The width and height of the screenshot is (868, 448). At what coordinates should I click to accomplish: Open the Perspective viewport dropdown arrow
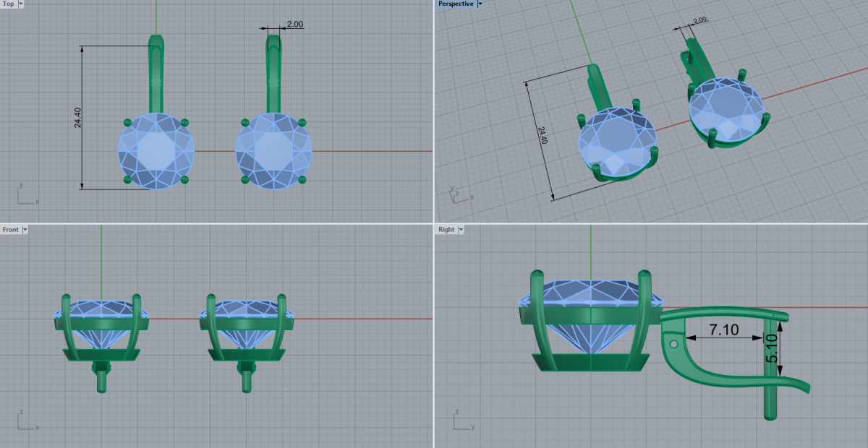coord(480,4)
